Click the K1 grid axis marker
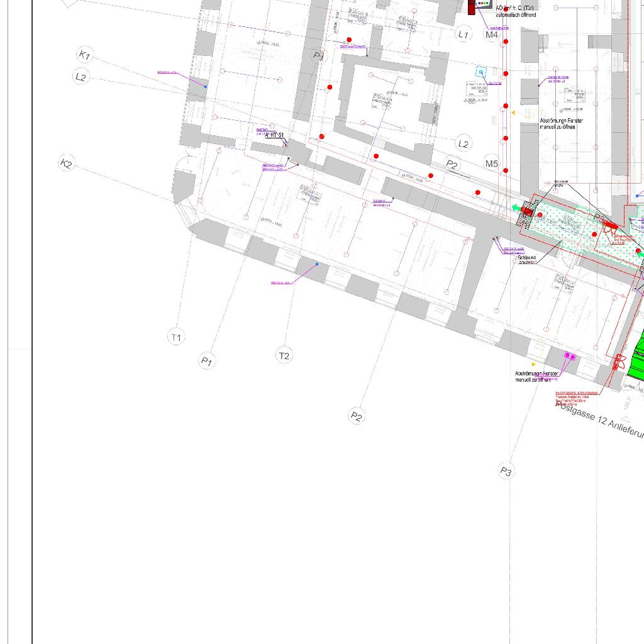 [84, 55]
